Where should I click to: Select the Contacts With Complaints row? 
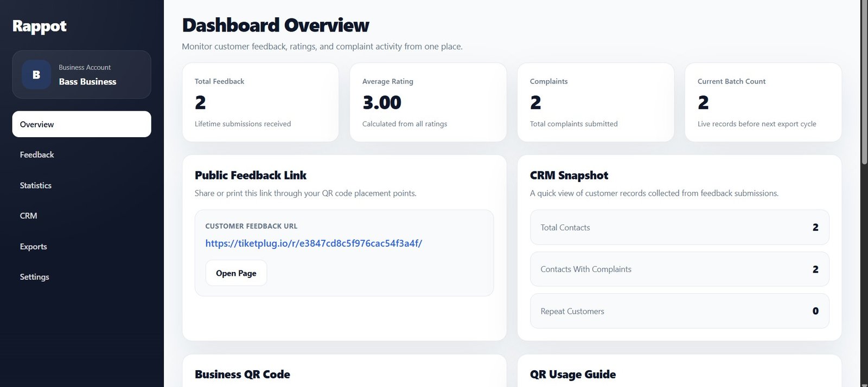click(x=679, y=269)
